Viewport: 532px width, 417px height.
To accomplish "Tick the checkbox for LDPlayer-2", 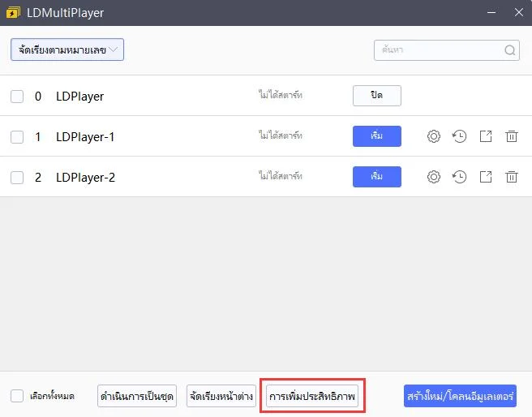I will (x=17, y=178).
